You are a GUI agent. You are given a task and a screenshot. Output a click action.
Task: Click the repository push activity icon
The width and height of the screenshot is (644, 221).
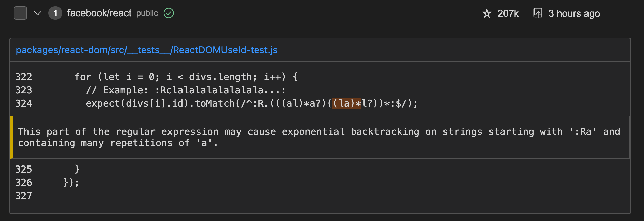pyautogui.click(x=538, y=13)
